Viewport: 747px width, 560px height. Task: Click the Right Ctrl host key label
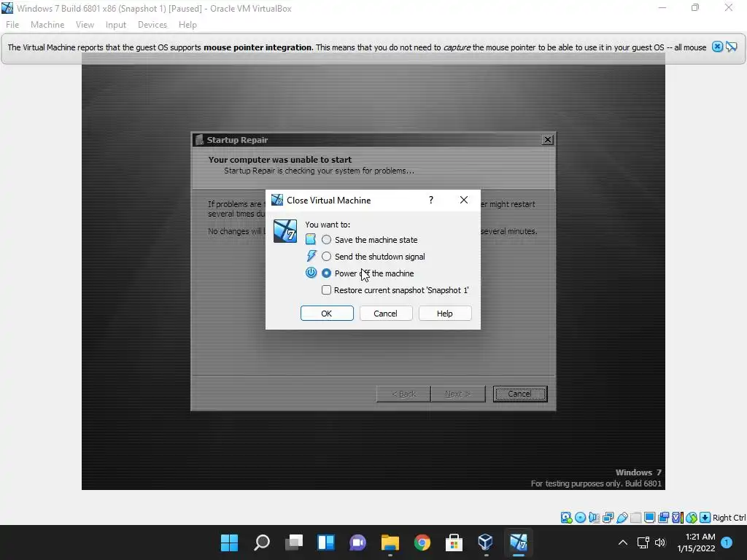pyautogui.click(x=729, y=518)
